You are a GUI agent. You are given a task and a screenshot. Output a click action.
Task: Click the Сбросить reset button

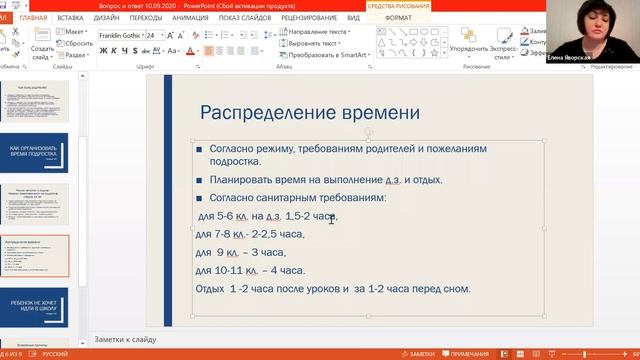(75, 43)
